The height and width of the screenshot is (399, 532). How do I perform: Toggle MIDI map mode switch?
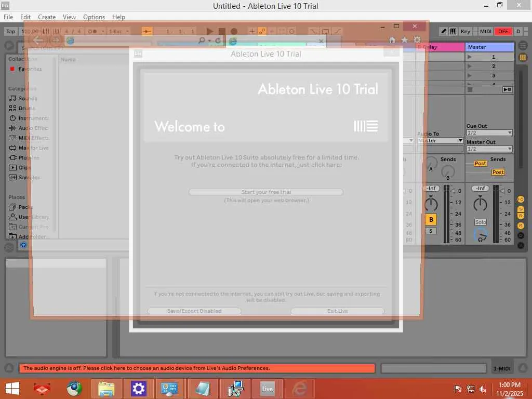[486, 31]
